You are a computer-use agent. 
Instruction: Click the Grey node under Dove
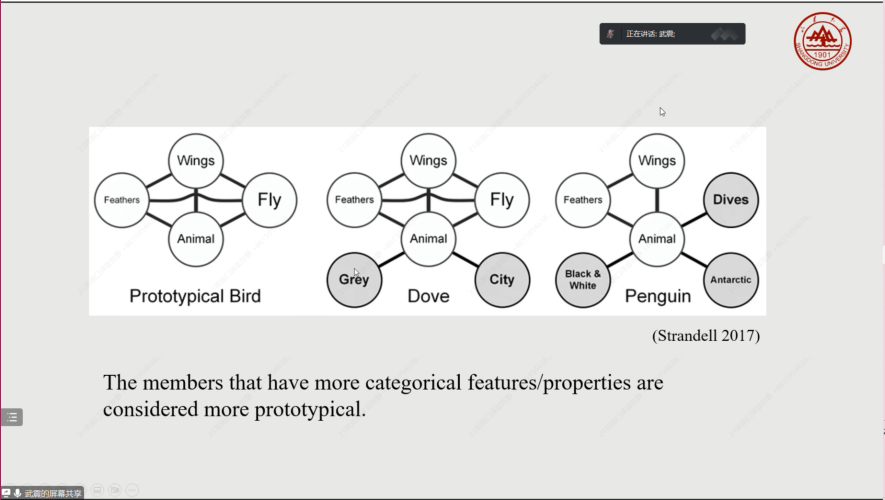354,279
